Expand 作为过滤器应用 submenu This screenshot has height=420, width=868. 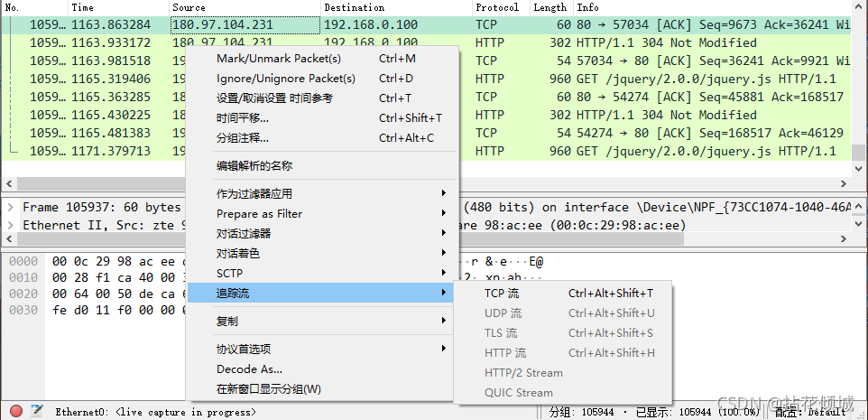tap(322, 193)
